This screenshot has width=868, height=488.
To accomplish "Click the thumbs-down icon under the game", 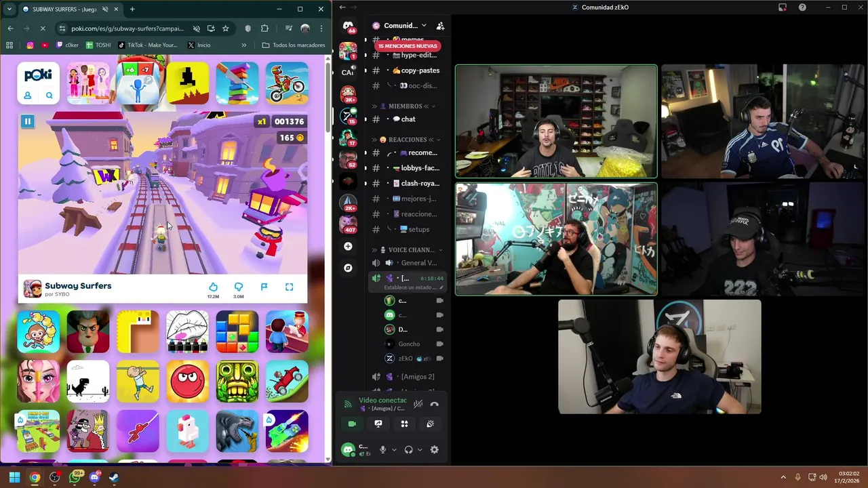I will [238, 287].
